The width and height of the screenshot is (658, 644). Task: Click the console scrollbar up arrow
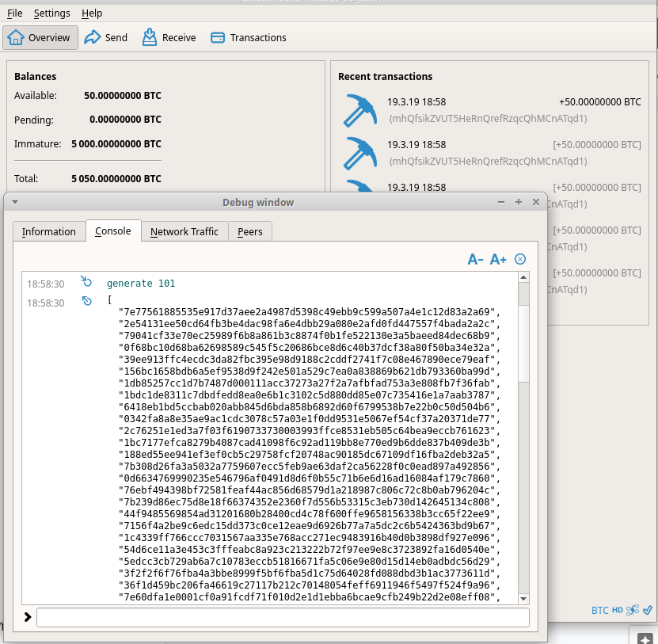tap(523, 277)
